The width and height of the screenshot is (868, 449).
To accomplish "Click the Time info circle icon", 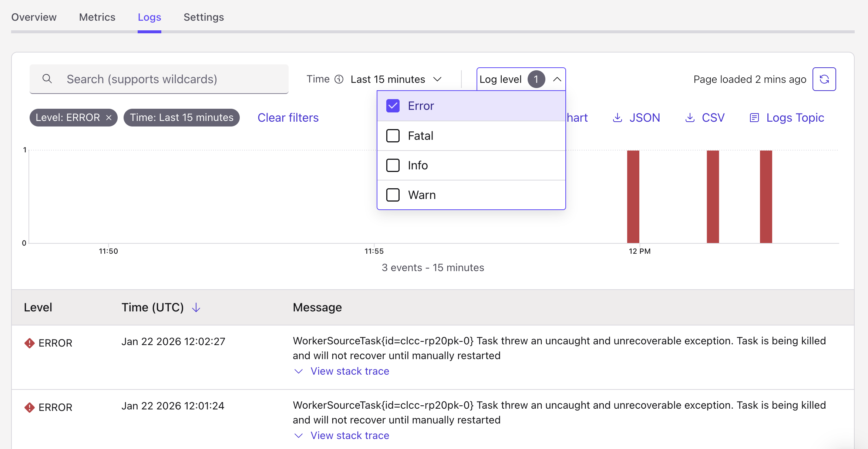I will 339,79.
